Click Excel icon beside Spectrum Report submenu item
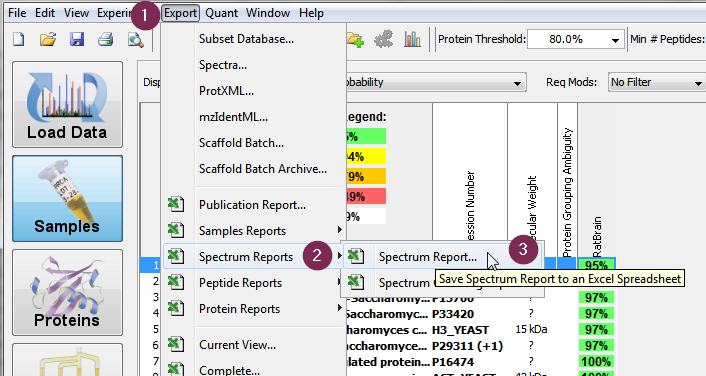 coord(356,257)
